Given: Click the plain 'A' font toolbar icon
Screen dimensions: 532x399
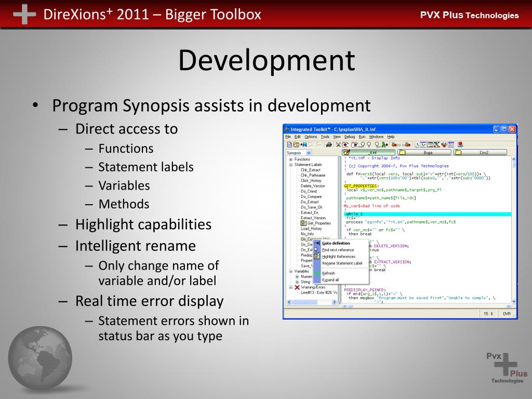Looking at the screenshot, I should pyautogui.click(x=417, y=145).
